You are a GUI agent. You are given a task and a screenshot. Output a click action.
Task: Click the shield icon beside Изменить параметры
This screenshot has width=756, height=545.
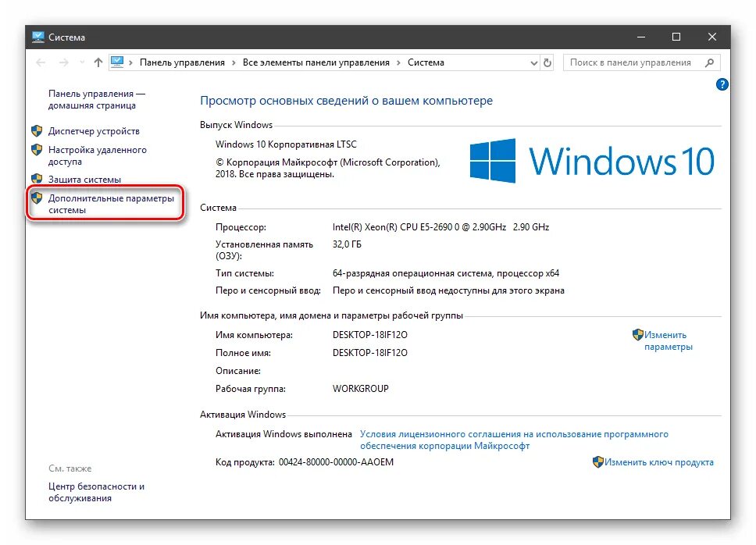point(638,334)
